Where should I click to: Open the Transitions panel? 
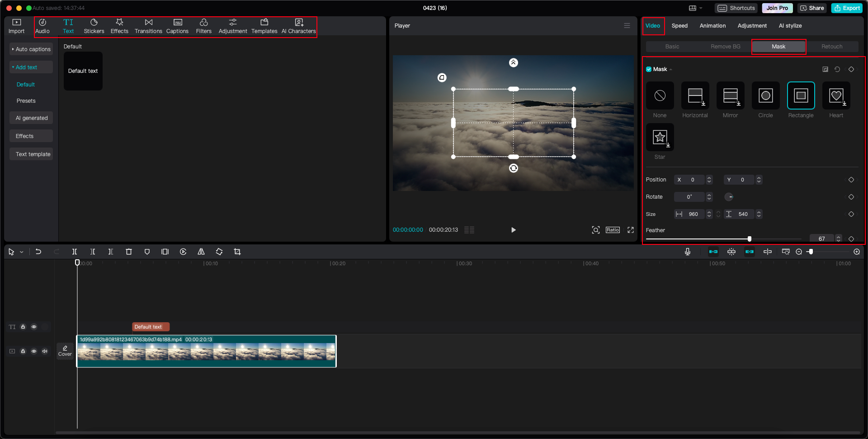click(148, 26)
